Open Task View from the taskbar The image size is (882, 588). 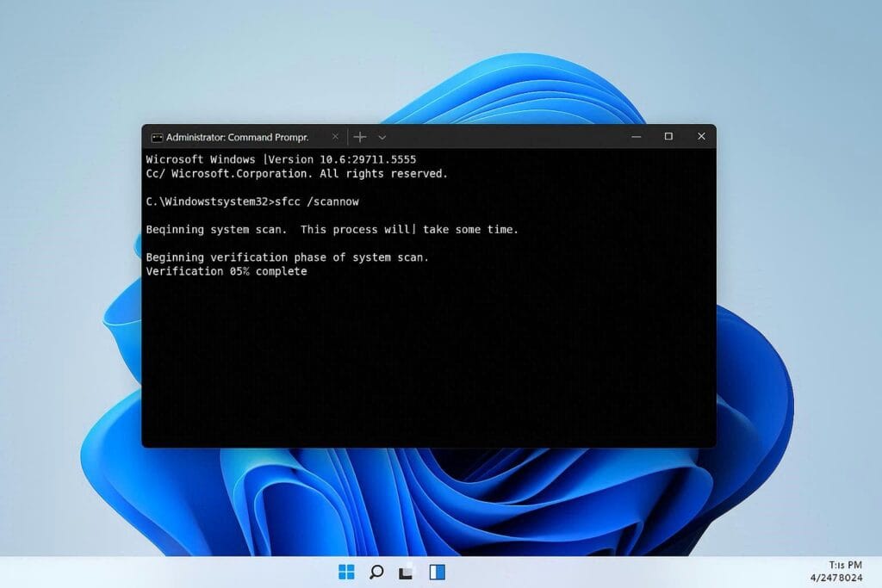click(x=406, y=572)
